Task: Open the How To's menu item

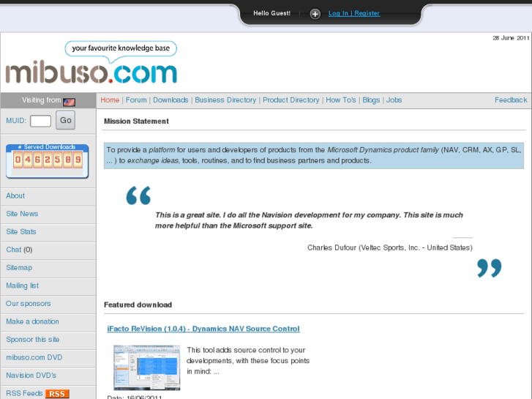Action: (341, 100)
